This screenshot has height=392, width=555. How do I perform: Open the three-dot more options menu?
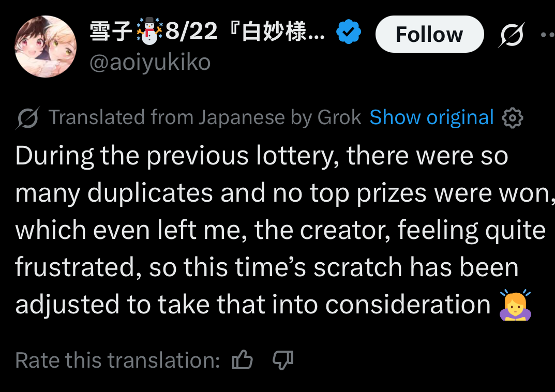click(548, 34)
